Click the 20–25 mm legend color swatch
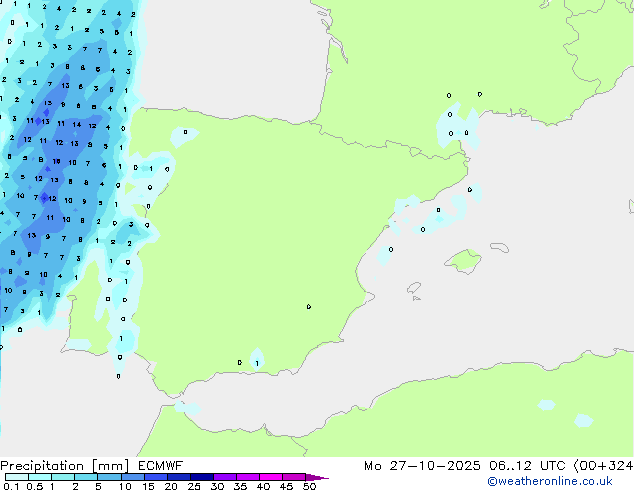This screenshot has height=490, width=634. click(x=179, y=477)
